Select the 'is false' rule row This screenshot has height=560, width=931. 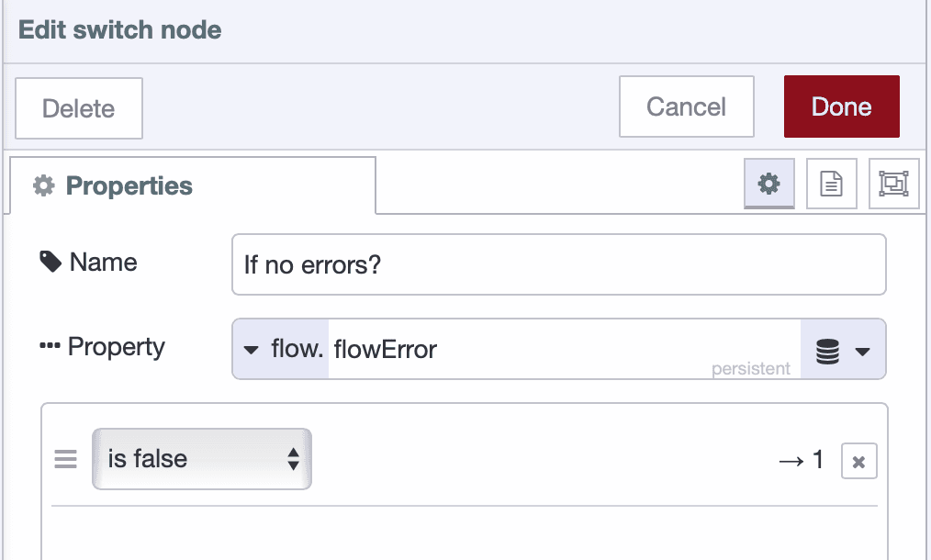(x=459, y=459)
